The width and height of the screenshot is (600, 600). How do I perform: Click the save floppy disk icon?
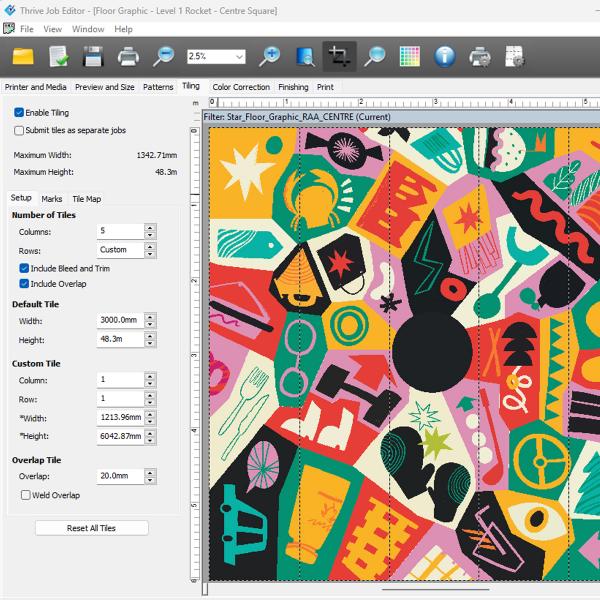click(x=93, y=56)
